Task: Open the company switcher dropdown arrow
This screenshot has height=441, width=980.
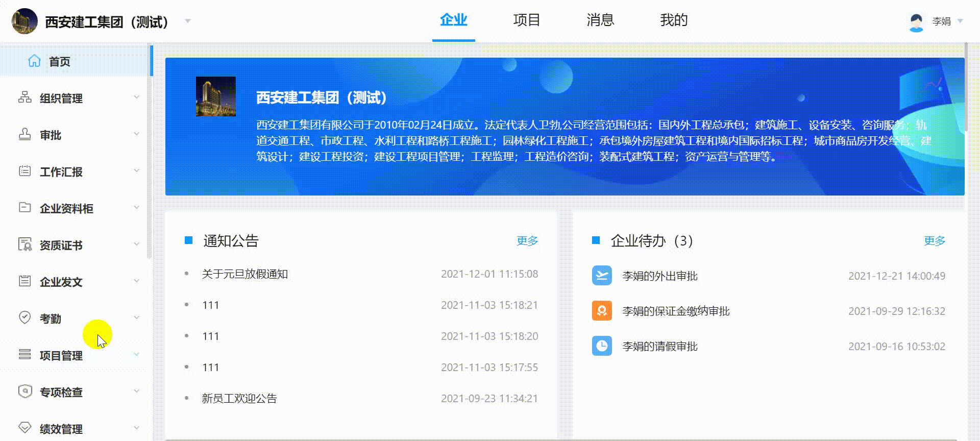Action: (188, 21)
